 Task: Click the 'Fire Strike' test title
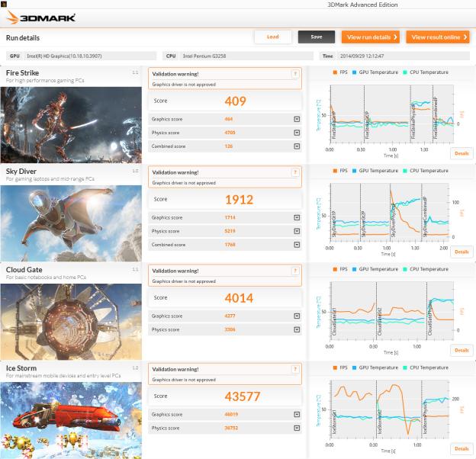[22, 72]
